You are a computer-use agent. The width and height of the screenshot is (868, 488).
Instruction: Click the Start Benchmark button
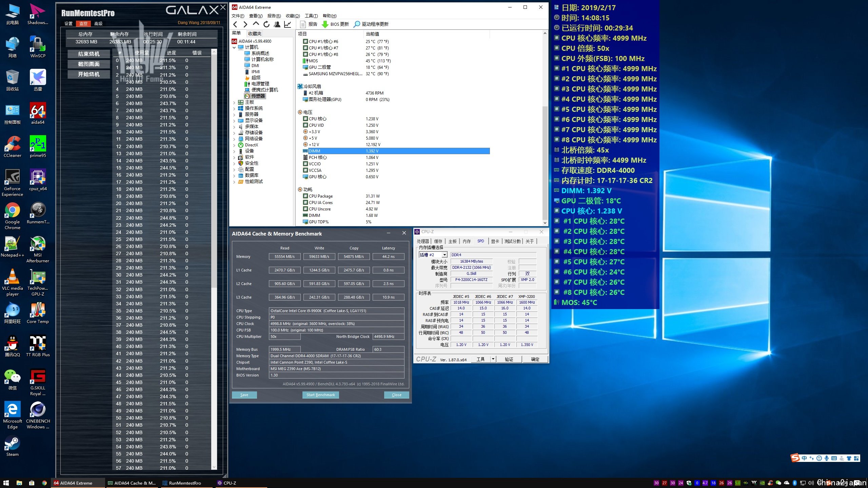[320, 395]
